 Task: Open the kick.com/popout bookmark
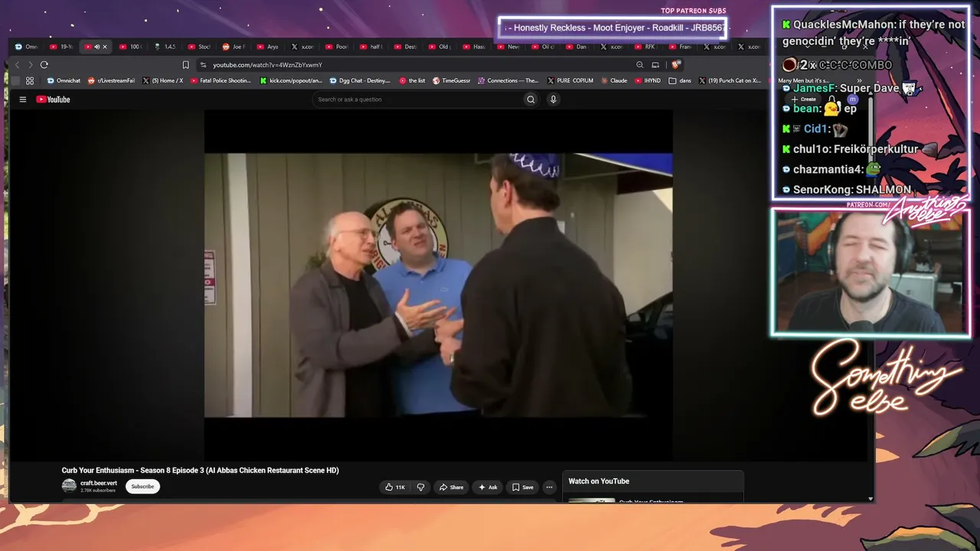point(291,80)
